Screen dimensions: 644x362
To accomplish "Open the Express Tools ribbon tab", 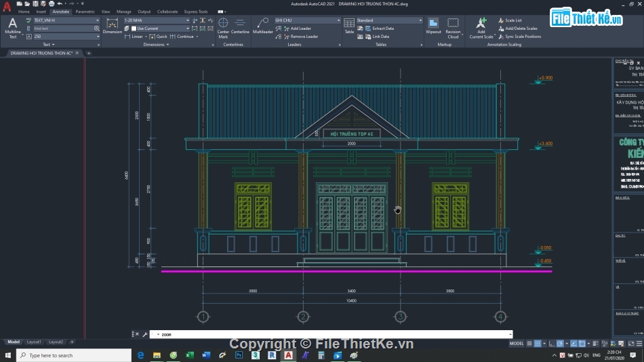I will 195,12.
